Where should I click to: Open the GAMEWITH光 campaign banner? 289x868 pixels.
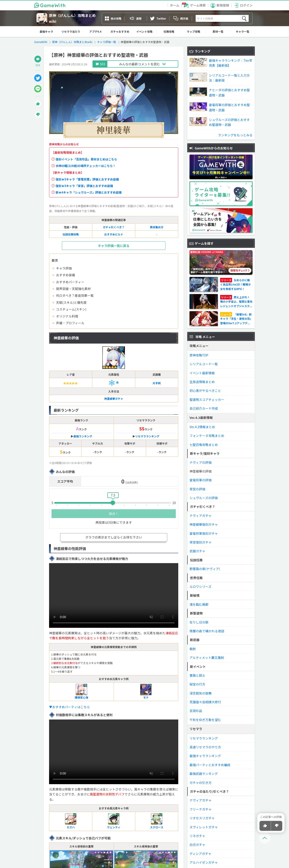coord(221,167)
